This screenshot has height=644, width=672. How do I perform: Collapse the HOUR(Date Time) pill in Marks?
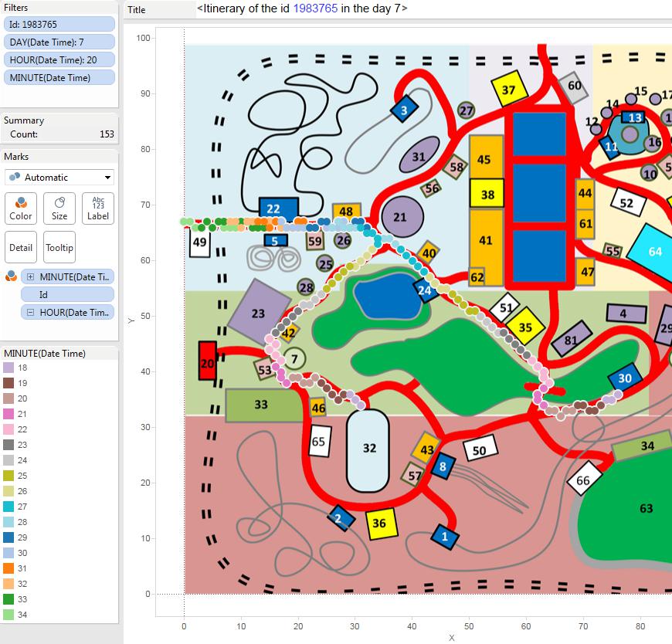click(30, 312)
